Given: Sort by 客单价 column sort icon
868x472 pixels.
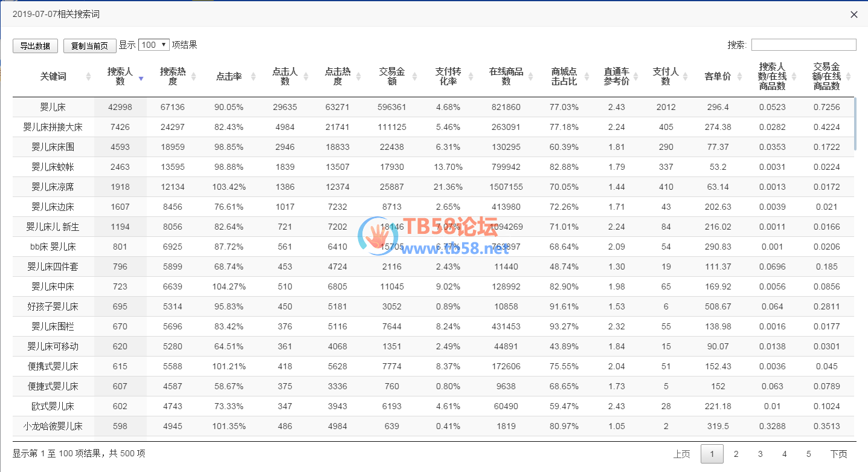Looking at the screenshot, I should (744, 77).
